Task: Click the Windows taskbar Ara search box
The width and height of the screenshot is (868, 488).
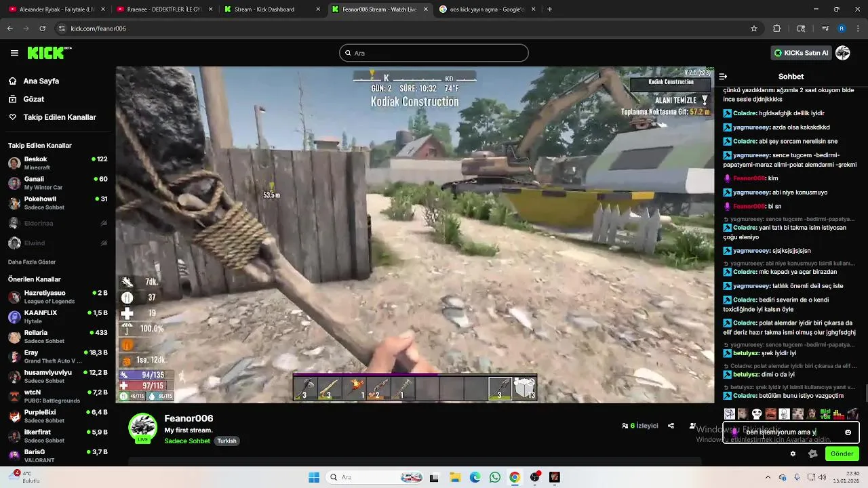Action: (x=376, y=477)
